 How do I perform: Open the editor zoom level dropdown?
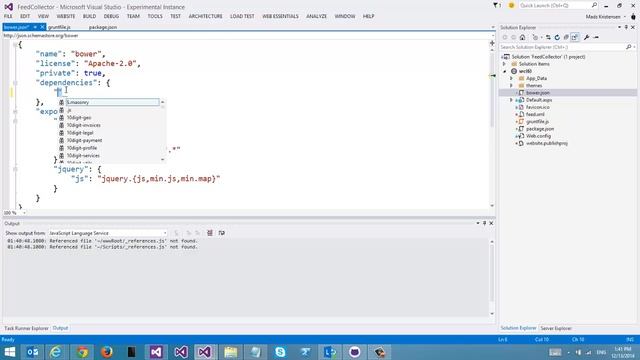(x=24, y=213)
